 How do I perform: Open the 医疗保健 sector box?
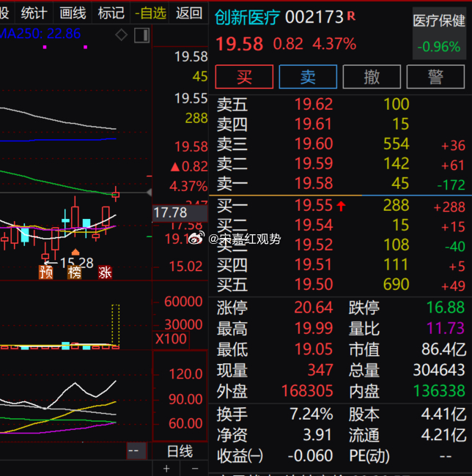(439, 34)
